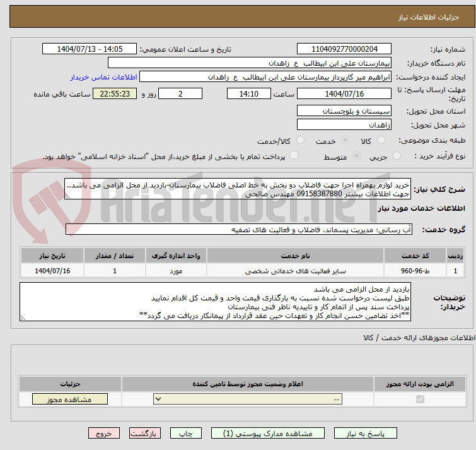Viewport: 476px width, 450px height.
Task: Click need date cell 1404/07/16 in table
Action: [x=52, y=270]
